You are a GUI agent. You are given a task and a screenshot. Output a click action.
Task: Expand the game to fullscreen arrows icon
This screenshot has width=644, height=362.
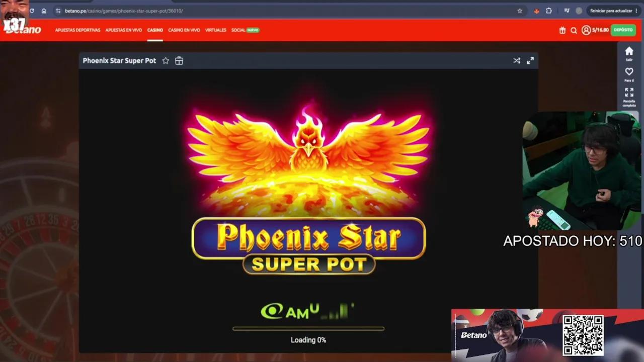[530, 61]
